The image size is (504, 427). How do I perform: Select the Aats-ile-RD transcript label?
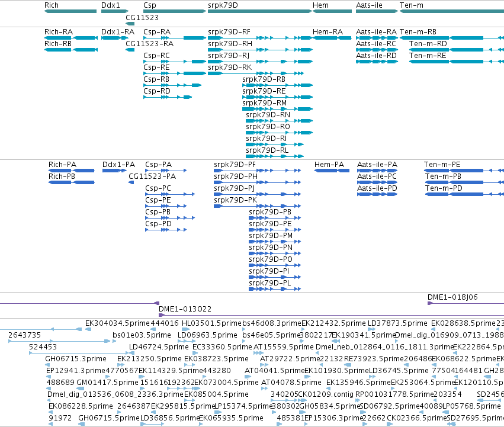click(377, 56)
